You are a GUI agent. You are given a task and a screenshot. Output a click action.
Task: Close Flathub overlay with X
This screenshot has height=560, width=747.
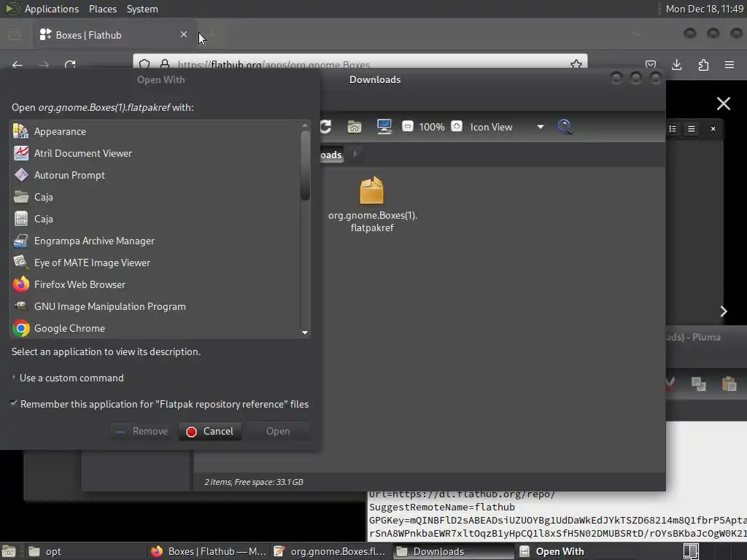723,104
